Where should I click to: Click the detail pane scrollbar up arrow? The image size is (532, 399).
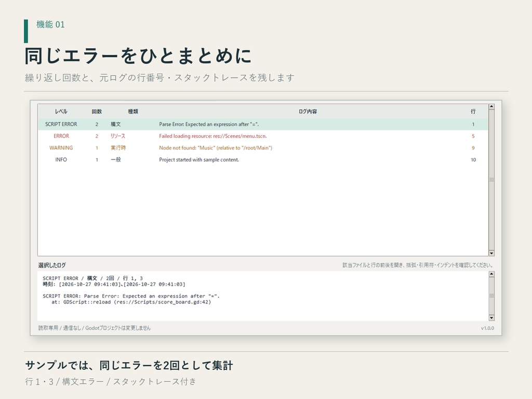[491, 274]
